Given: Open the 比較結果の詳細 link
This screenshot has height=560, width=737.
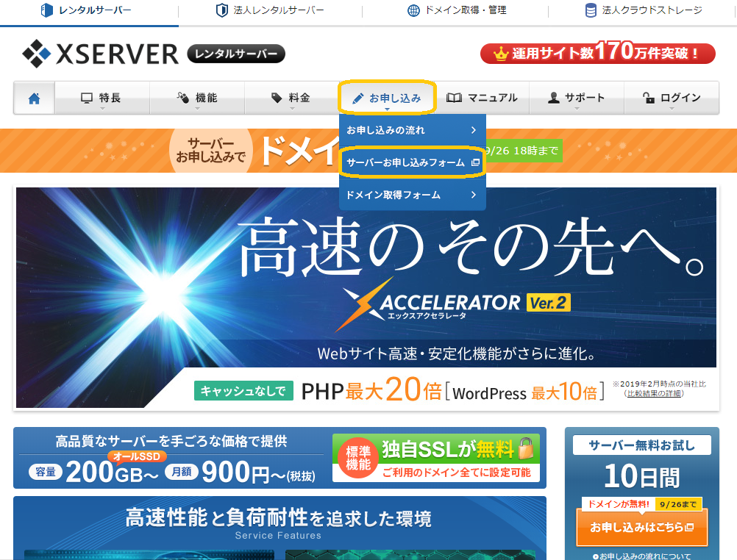Looking at the screenshot, I should pyautogui.click(x=654, y=393).
